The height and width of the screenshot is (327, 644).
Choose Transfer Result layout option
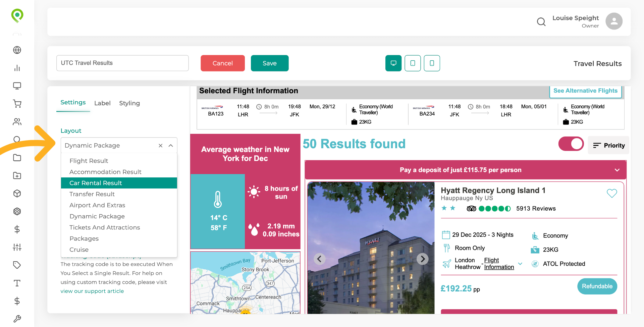[x=119, y=194]
